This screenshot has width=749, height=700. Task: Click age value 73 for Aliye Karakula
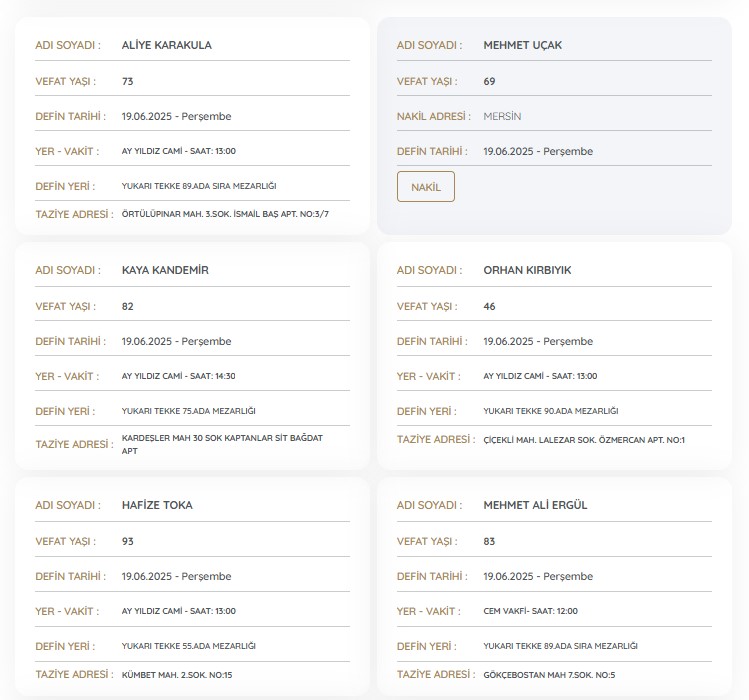[x=128, y=82]
